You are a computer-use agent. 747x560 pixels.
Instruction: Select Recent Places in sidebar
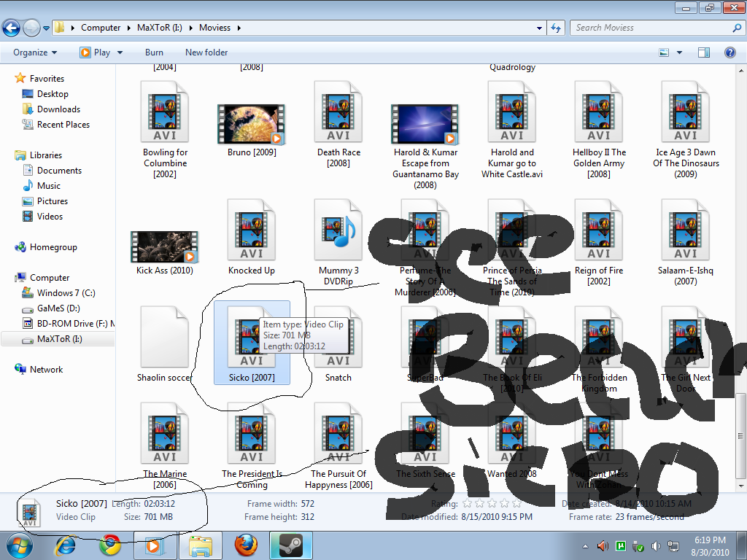click(63, 124)
